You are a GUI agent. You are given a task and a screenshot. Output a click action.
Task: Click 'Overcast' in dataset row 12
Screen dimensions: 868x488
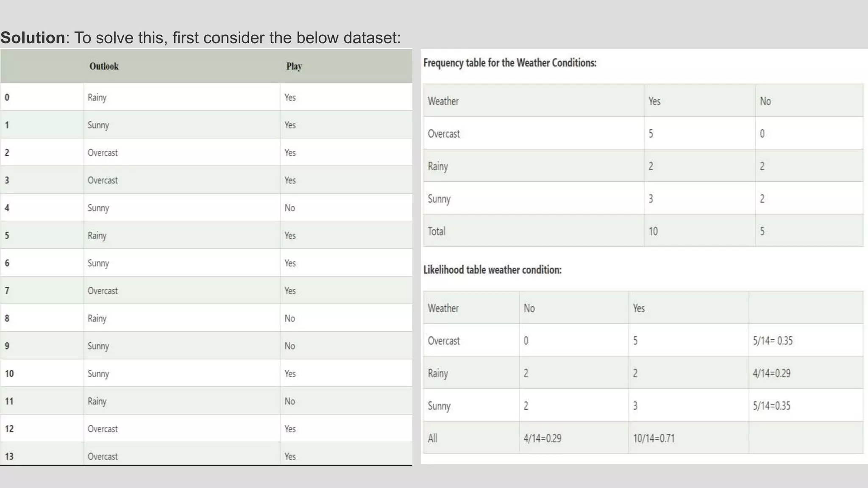(x=103, y=429)
